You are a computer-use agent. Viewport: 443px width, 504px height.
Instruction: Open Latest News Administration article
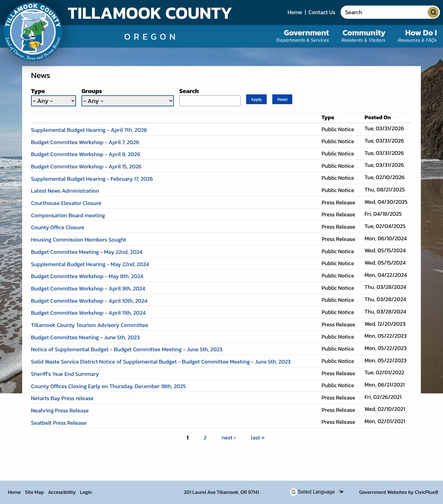65,191
